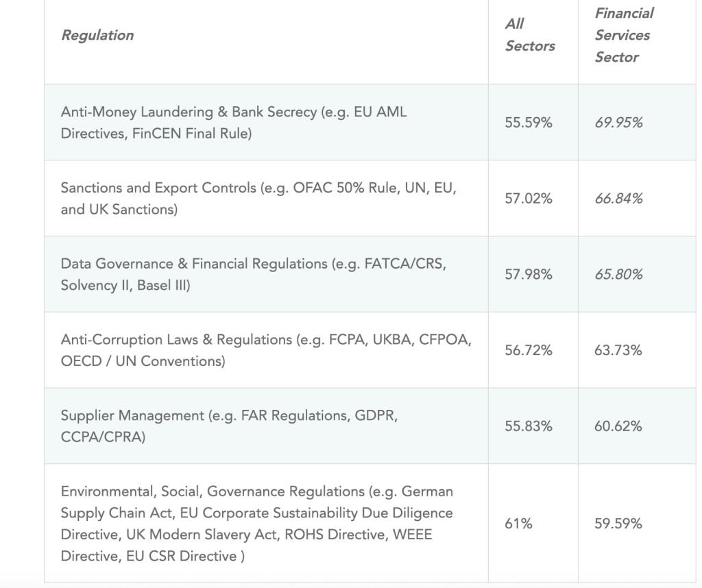This screenshot has width=702, height=588.
Task: Click the 57.98% value
Action: pyautogui.click(x=529, y=274)
